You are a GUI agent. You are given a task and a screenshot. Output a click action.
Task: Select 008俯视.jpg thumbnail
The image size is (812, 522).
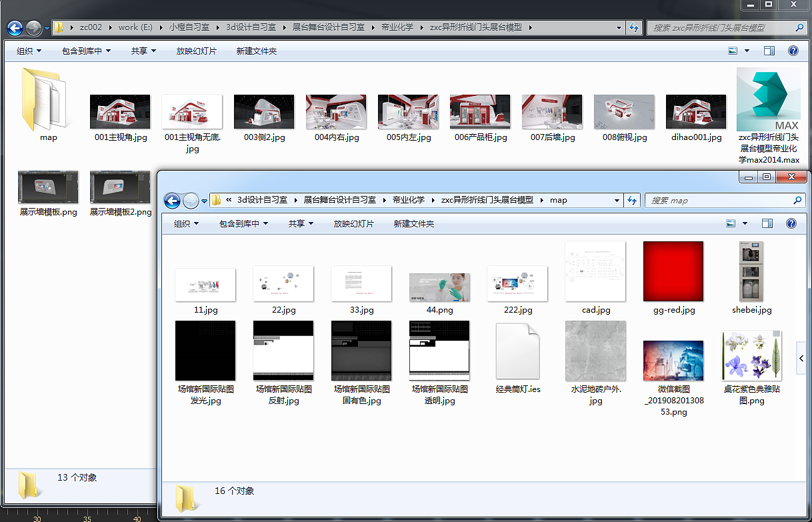624,111
